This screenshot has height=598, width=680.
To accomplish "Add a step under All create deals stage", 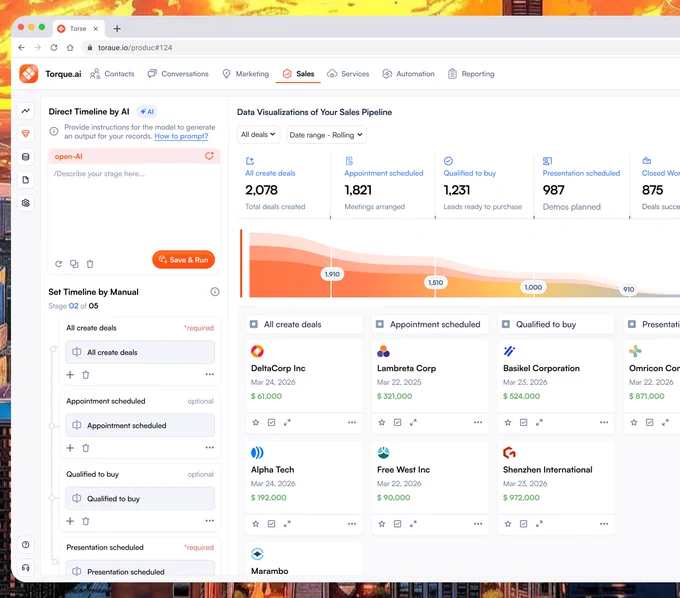I will point(70,375).
